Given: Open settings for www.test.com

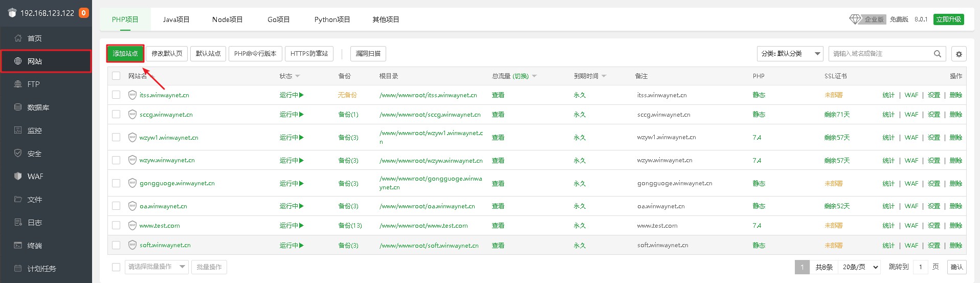Looking at the screenshot, I should [x=934, y=226].
